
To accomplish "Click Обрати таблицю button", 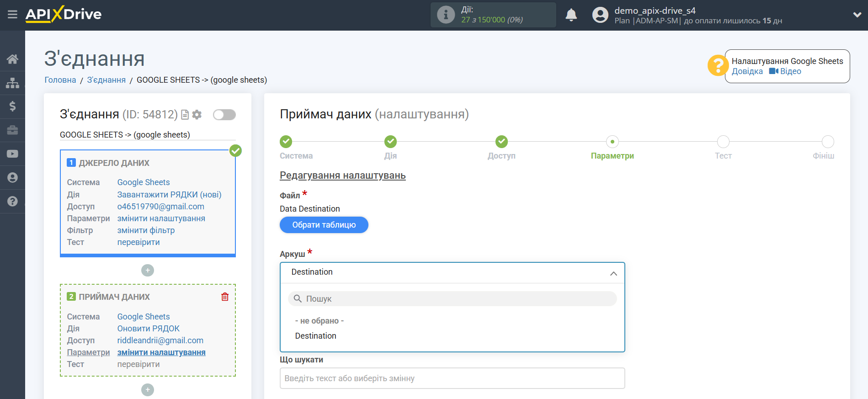I will 324,225.
